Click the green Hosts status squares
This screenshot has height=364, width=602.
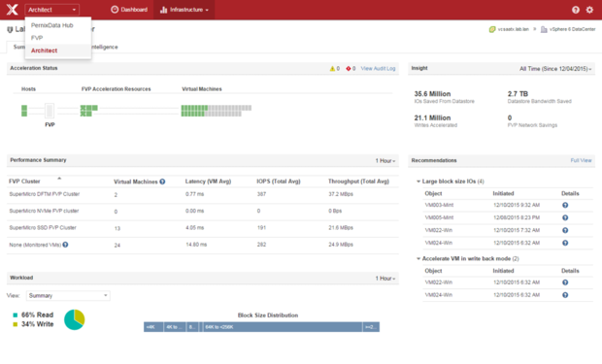(x=24, y=111)
